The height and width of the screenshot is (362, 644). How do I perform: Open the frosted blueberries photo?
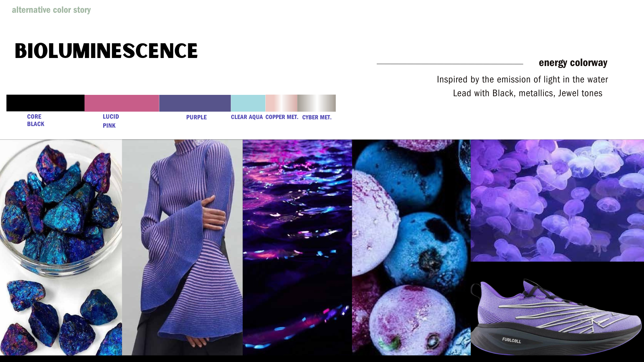(x=411, y=247)
